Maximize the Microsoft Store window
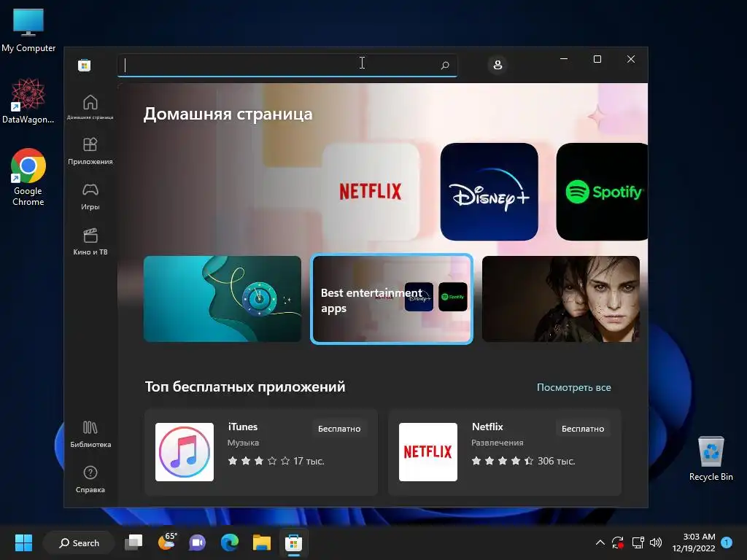Screen dimensions: 747x560 [x=597, y=59]
